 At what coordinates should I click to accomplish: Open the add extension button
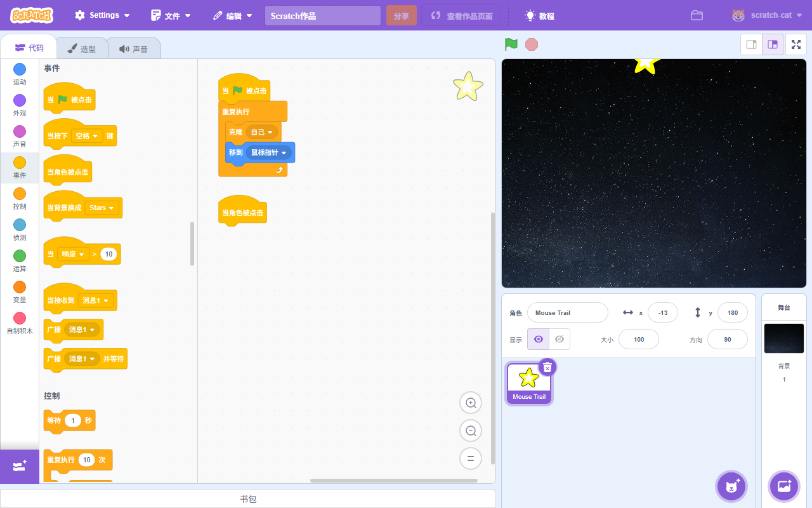click(x=19, y=467)
